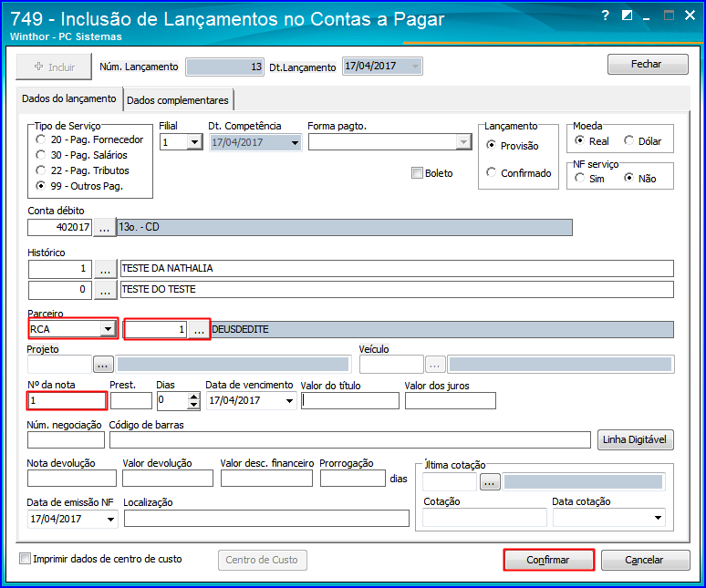The image size is (706, 588).
Task: Expand Forma pagto. dropdown
Action: point(463,142)
